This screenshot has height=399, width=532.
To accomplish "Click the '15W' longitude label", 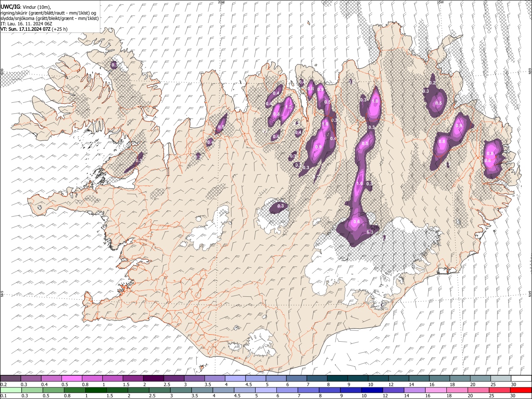I will [x=440, y=2].
